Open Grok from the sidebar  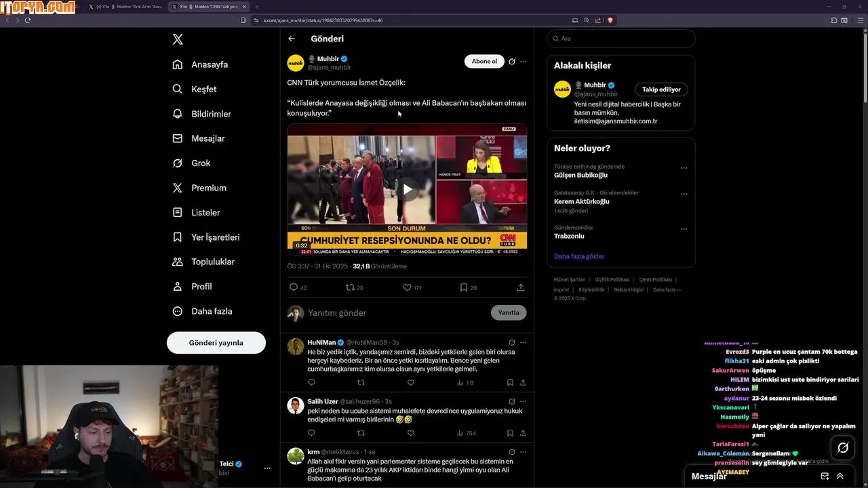click(191, 163)
